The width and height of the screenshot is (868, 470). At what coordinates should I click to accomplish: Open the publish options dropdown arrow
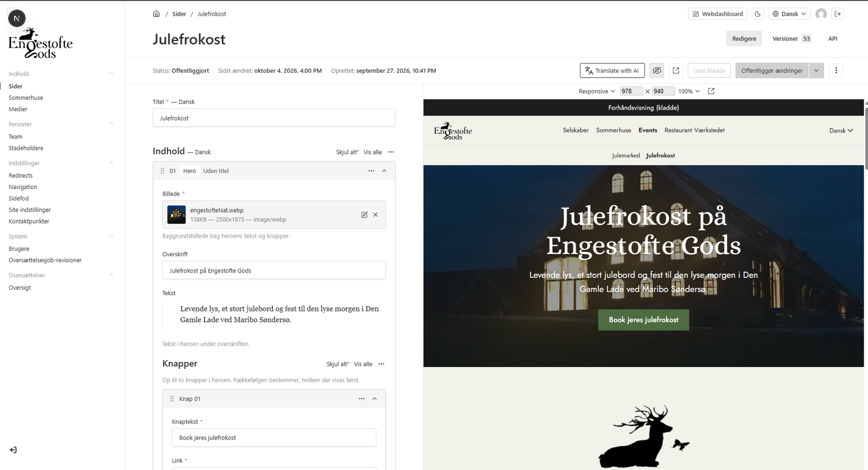coord(816,71)
